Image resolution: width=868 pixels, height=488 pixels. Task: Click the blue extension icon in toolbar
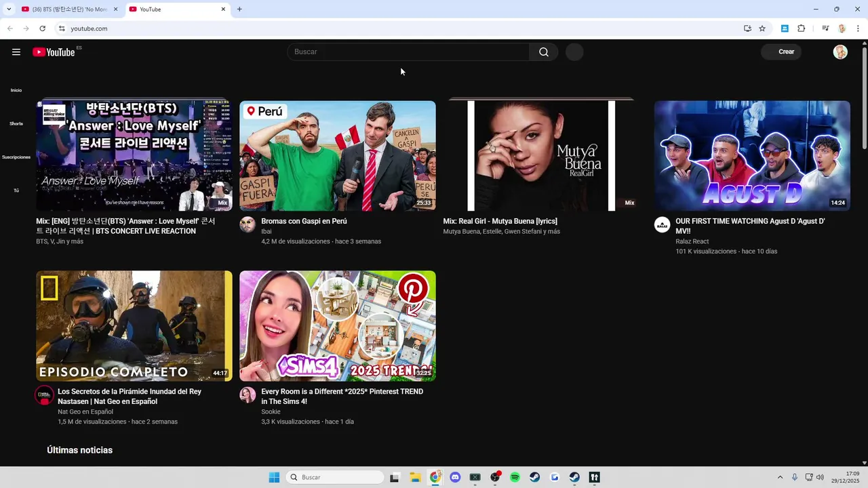click(x=785, y=28)
